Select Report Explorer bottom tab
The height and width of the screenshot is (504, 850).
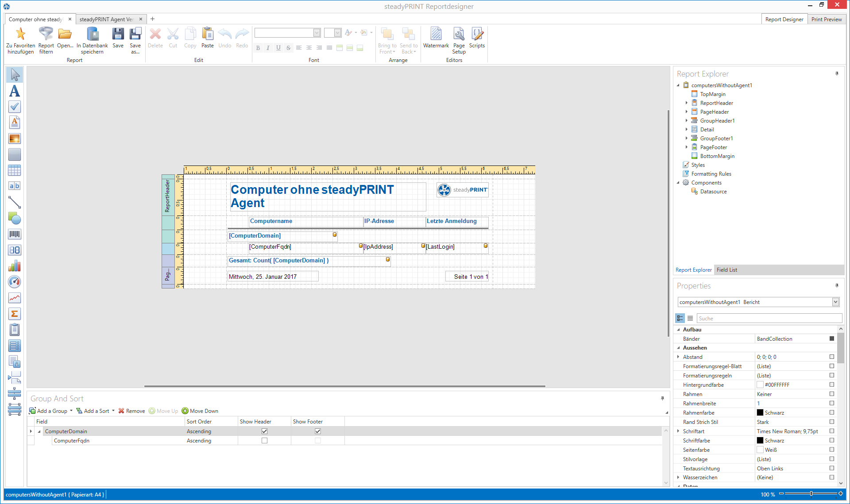click(x=693, y=270)
